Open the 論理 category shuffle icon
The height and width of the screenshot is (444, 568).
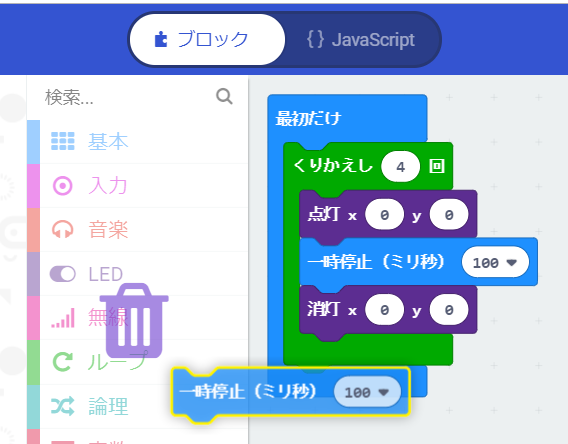tap(63, 406)
